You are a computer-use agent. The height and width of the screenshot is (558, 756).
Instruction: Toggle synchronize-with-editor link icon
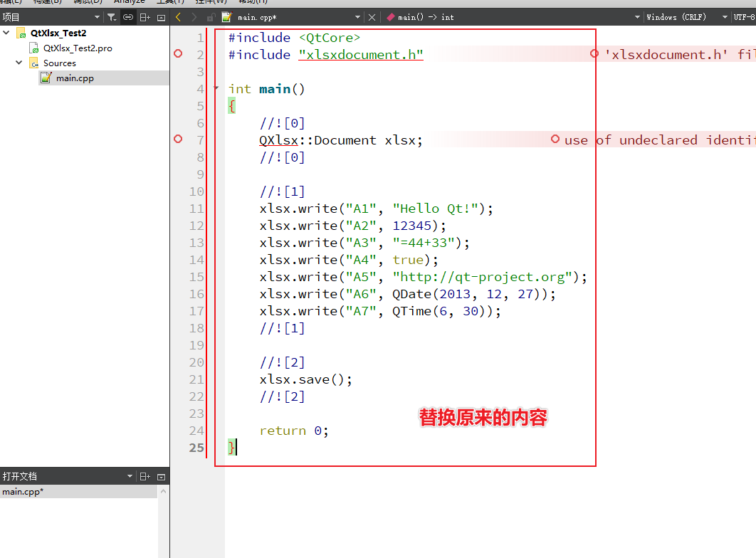point(127,17)
